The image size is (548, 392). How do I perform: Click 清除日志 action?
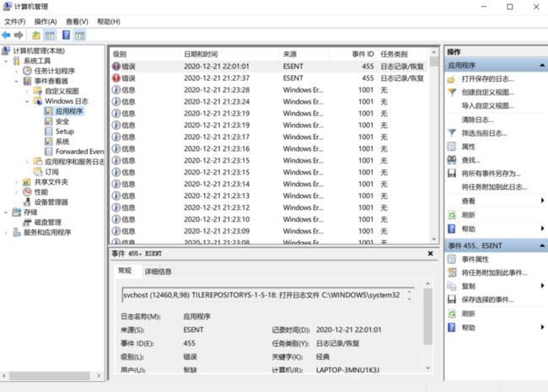coord(477,120)
